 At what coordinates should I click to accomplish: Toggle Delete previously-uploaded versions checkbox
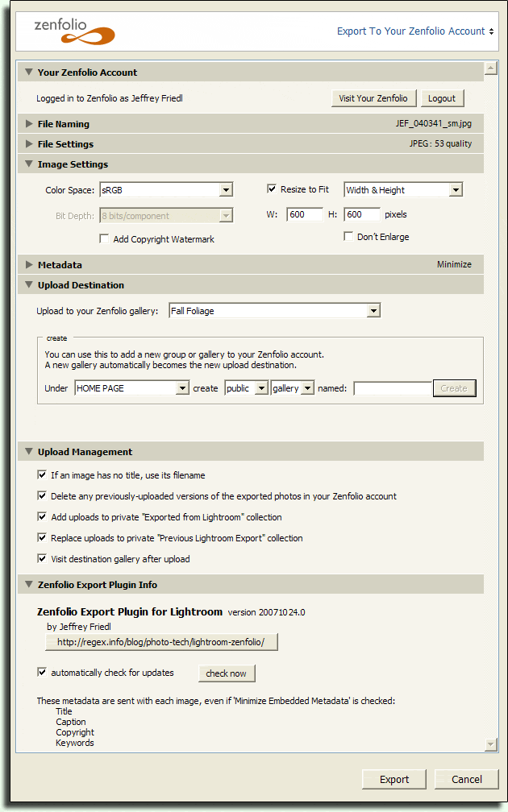[x=42, y=495]
